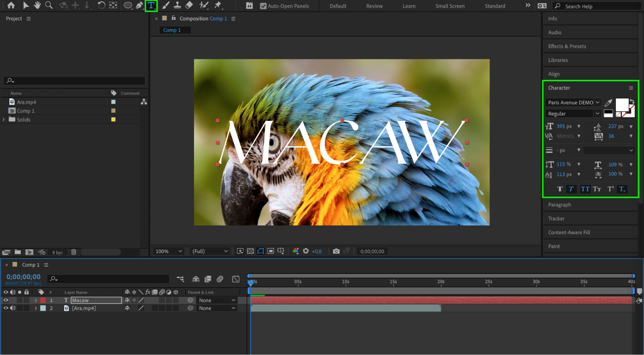Expand the Solids folder
Viewport: 644px width, 355px height.
click(4, 120)
